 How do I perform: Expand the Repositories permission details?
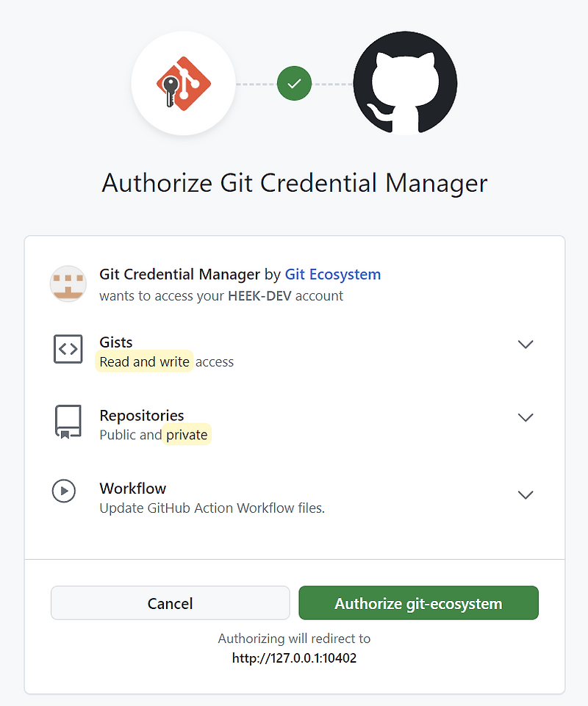coord(526,417)
